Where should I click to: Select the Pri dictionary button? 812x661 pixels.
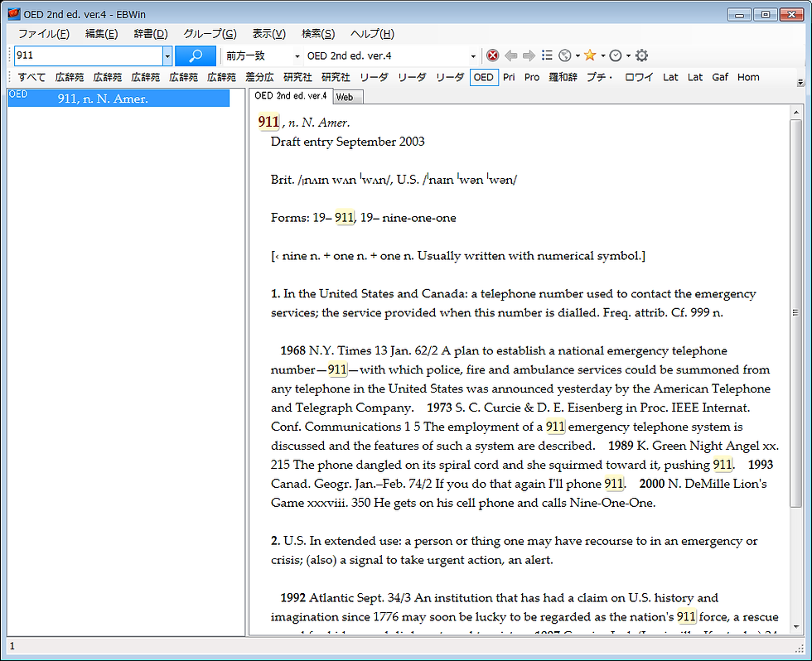point(509,77)
